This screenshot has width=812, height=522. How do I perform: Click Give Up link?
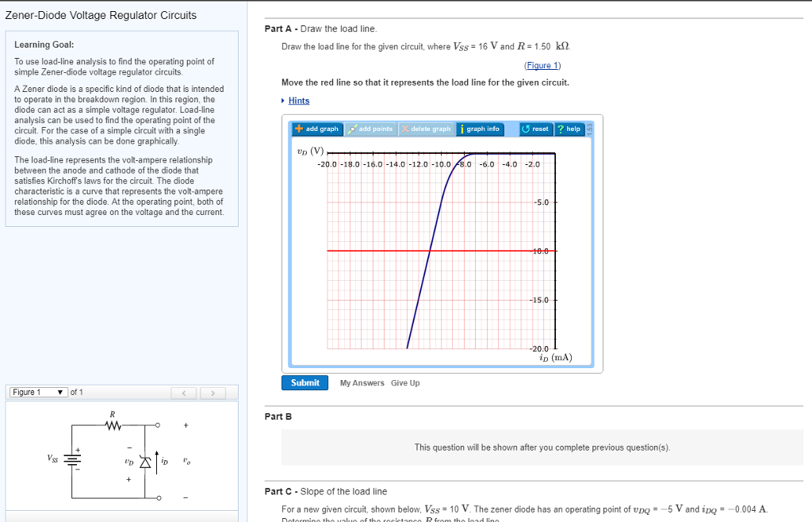pyautogui.click(x=405, y=383)
